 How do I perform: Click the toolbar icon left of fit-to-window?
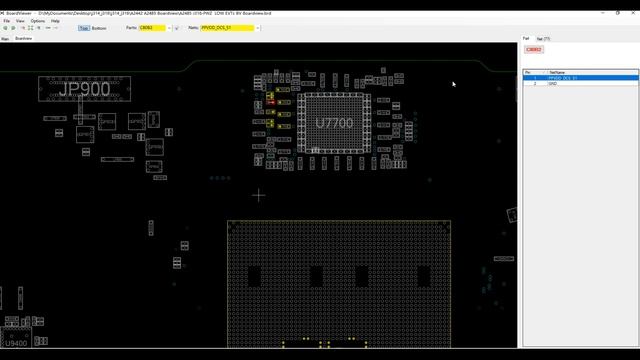tap(23, 28)
